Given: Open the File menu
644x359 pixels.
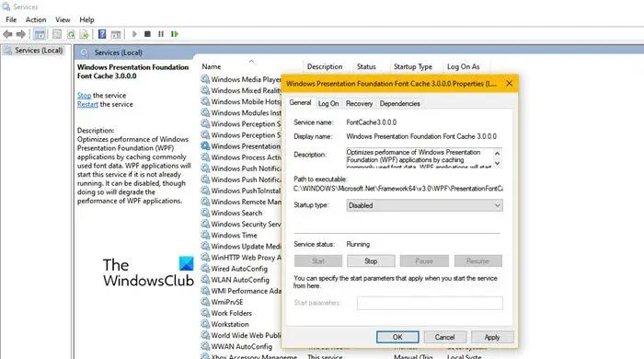Looking at the screenshot, I should 11,19.
